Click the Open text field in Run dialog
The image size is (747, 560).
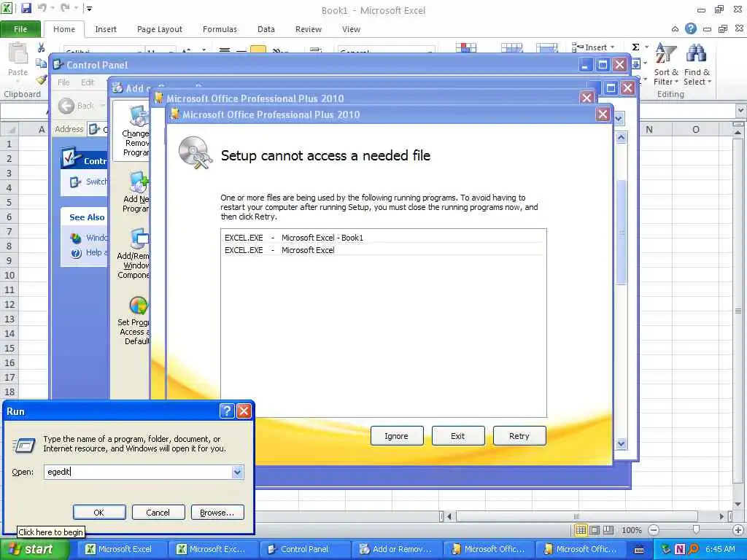pos(138,472)
